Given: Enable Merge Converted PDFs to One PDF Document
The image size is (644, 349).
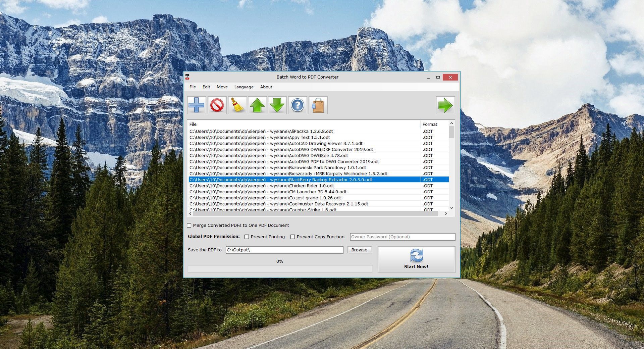Looking at the screenshot, I should click(x=189, y=225).
